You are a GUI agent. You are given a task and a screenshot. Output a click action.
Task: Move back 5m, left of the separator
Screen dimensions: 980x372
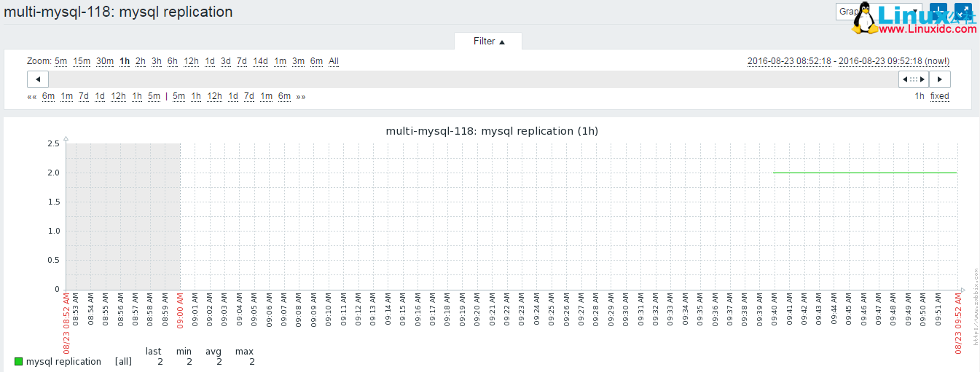[x=154, y=96]
